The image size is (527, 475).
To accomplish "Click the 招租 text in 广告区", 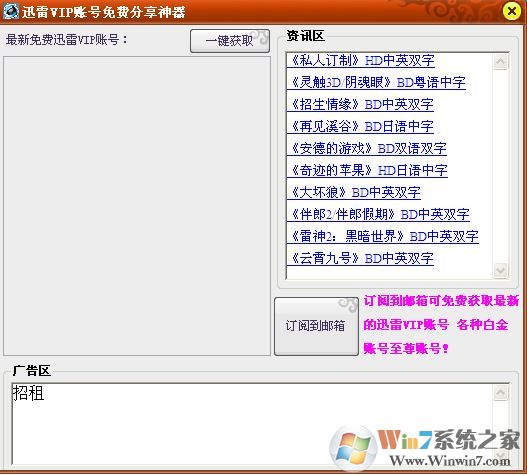I will (x=28, y=393).
